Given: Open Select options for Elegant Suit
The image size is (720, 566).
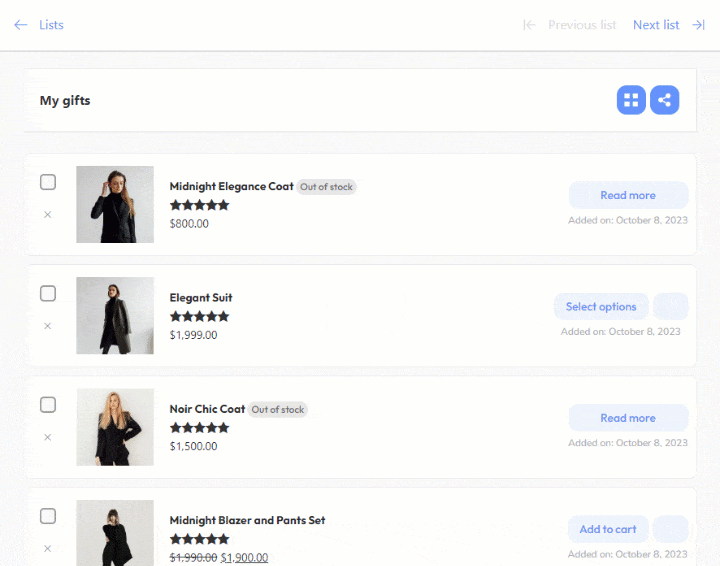Looking at the screenshot, I should tap(601, 307).
